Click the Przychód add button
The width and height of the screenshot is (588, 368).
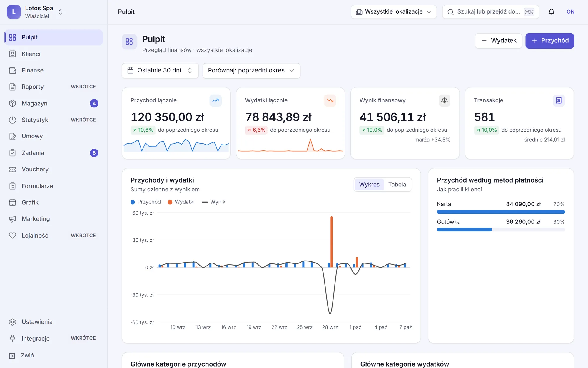(550, 41)
